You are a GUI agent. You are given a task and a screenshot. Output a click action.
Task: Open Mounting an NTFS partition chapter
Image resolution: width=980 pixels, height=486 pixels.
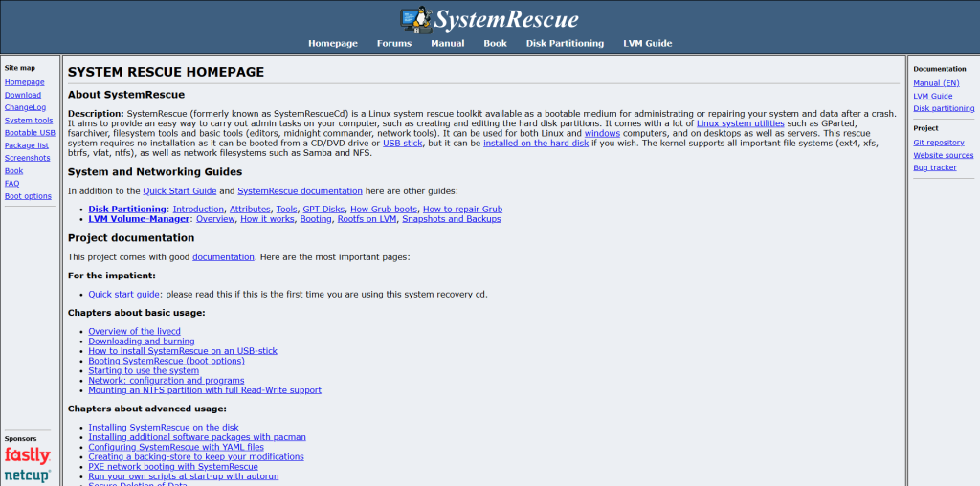pyautogui.click(x=205, y=390)
